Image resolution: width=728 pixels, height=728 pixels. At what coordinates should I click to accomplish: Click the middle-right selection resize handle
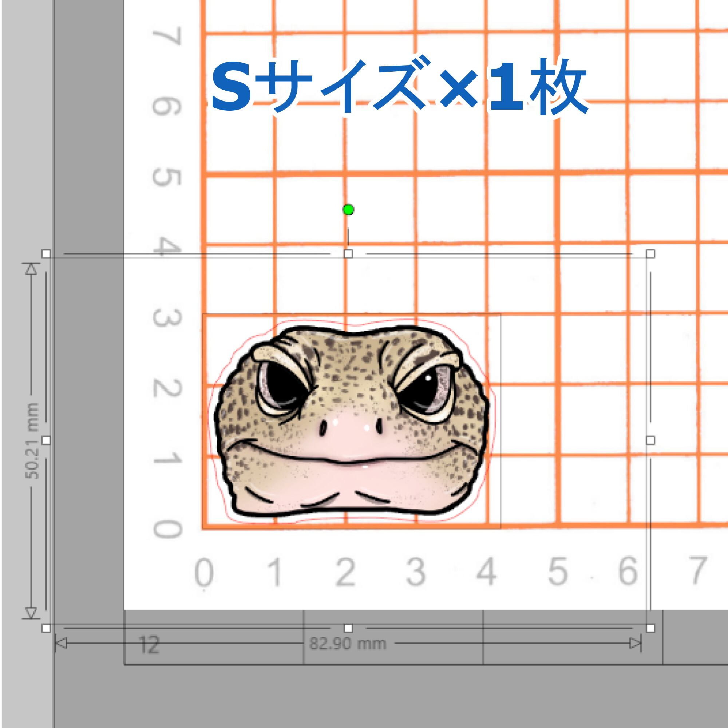click(x=651, y=440)
